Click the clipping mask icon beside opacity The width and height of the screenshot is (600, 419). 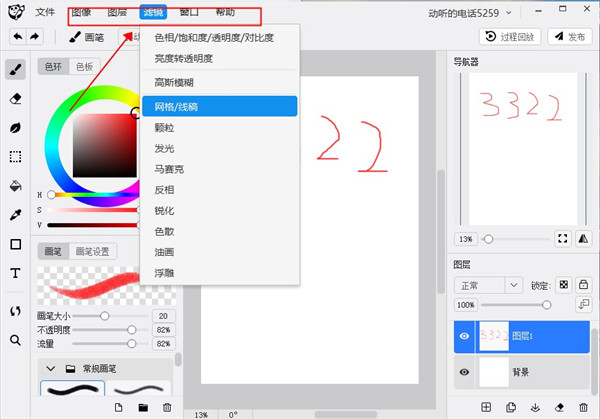pyautogui.click(x=583, y=305)
